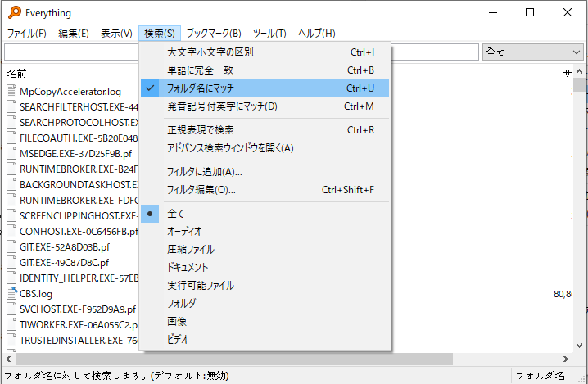
Task: Choose フィルタ編集(O)... menu item
Action: pyautogui.click(x=265, y=190)
